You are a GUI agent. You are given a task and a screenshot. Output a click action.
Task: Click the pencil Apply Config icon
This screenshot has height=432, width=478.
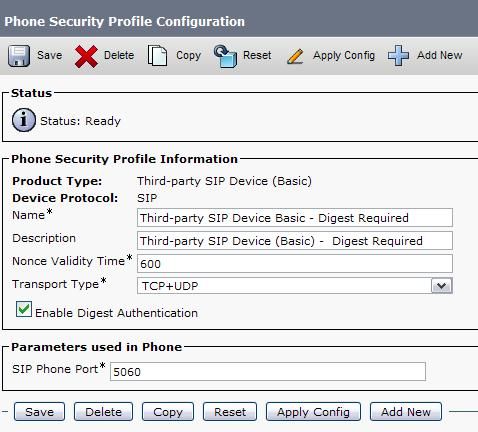coord(295,56)
